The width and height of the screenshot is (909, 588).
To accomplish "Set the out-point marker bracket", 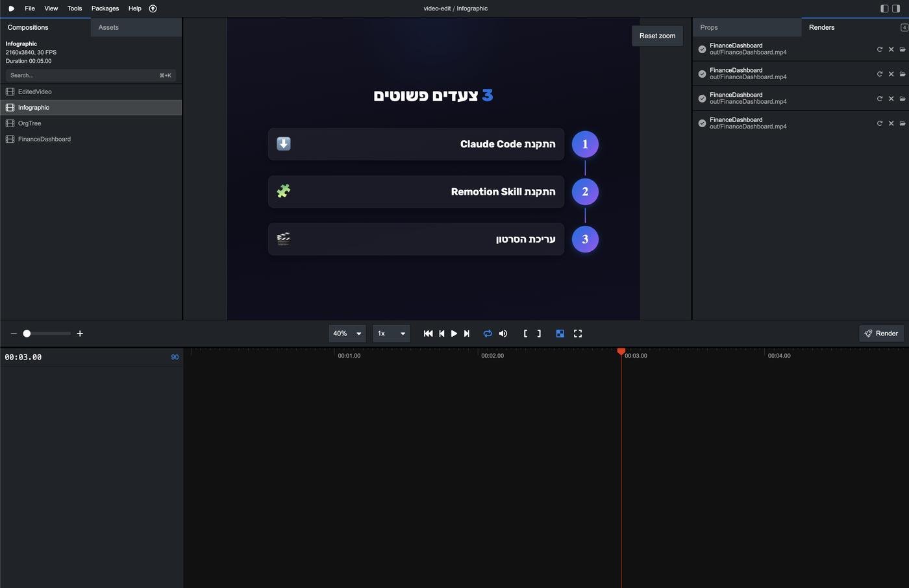I will pos(539,334).
